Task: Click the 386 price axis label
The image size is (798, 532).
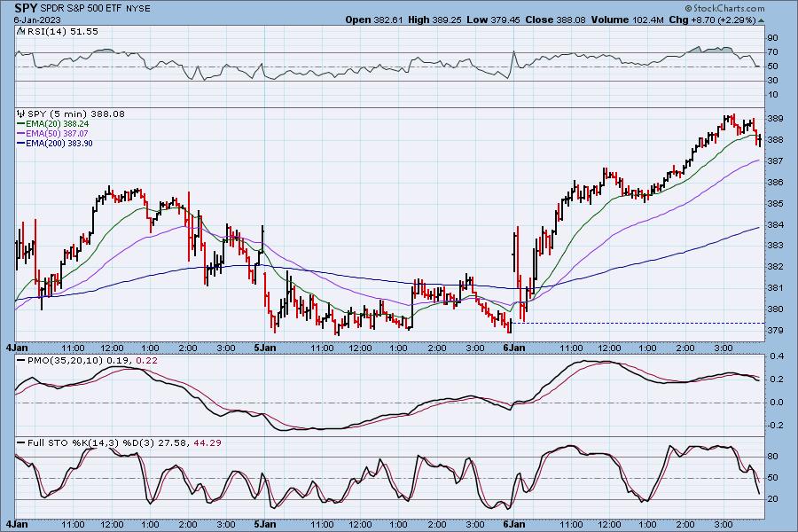Action: (x=775, y=183)
